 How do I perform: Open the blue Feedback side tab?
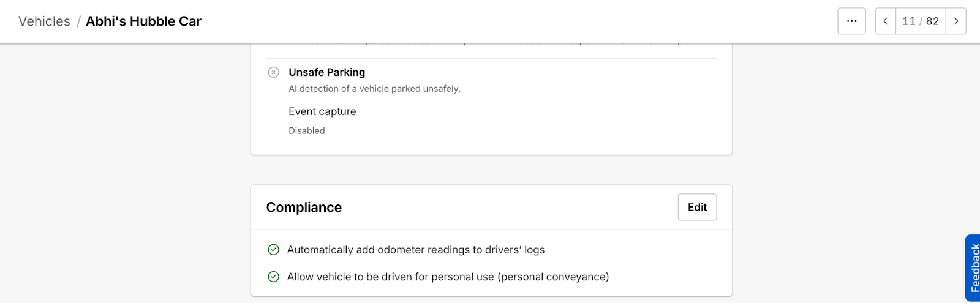click(x=973, y=268)
